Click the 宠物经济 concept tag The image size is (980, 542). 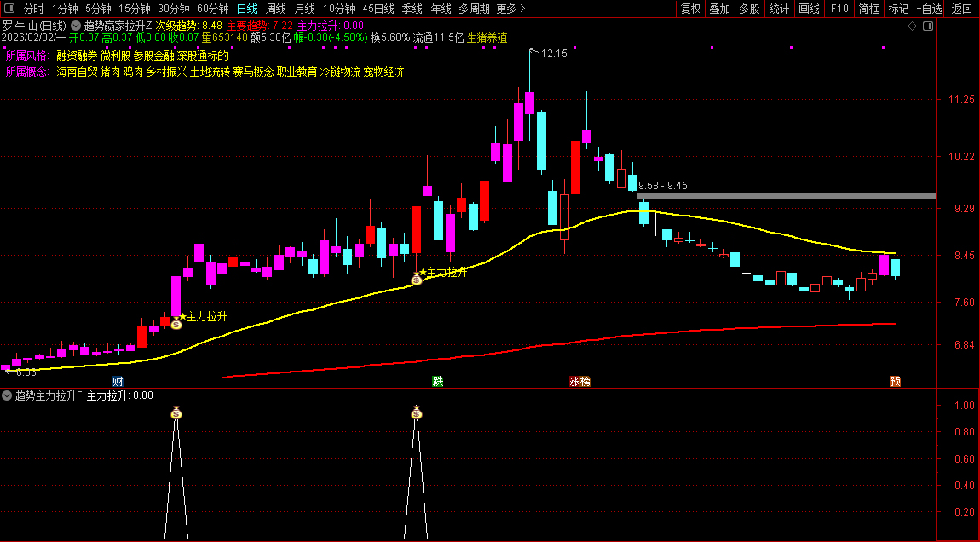pos(383,72)
